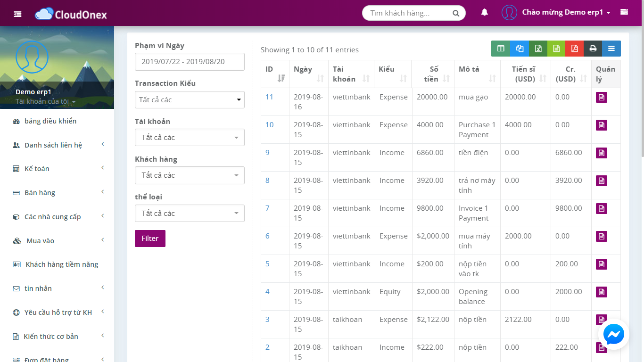Image resolution: width=644 pixels, height=362 pixels.
Task: Sort the table by Số tiền column
Action: tap(433, 74)
